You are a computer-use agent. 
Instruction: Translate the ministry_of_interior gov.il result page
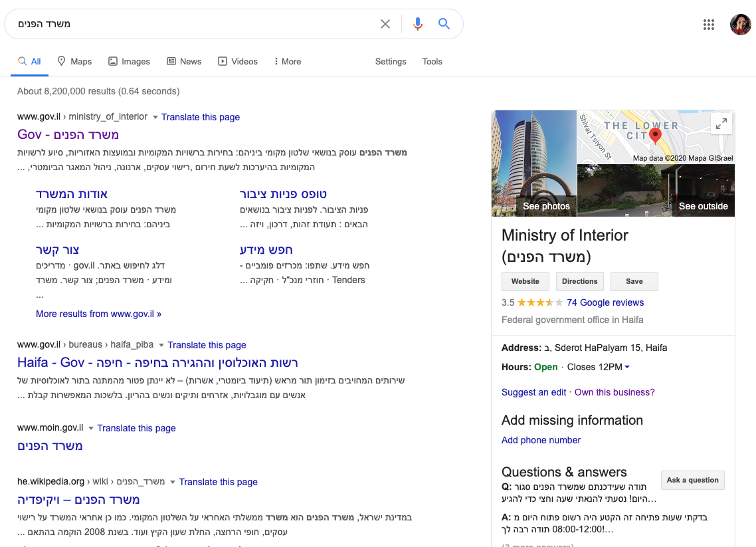[201, 117]
